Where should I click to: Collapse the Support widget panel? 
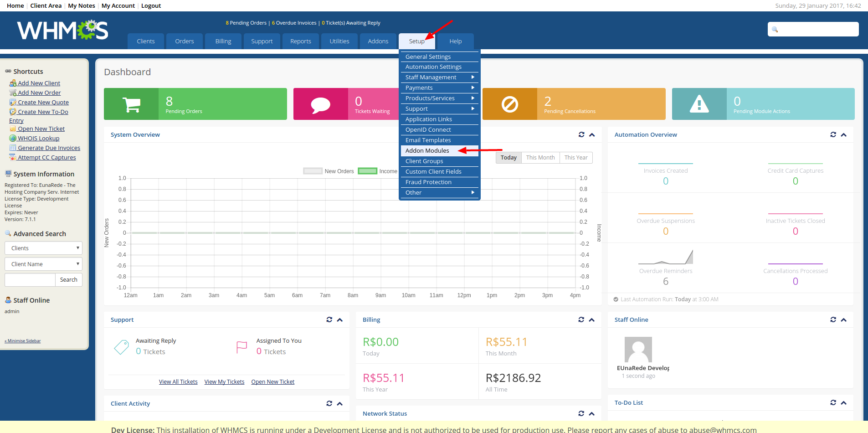click(x=340, y=320)
